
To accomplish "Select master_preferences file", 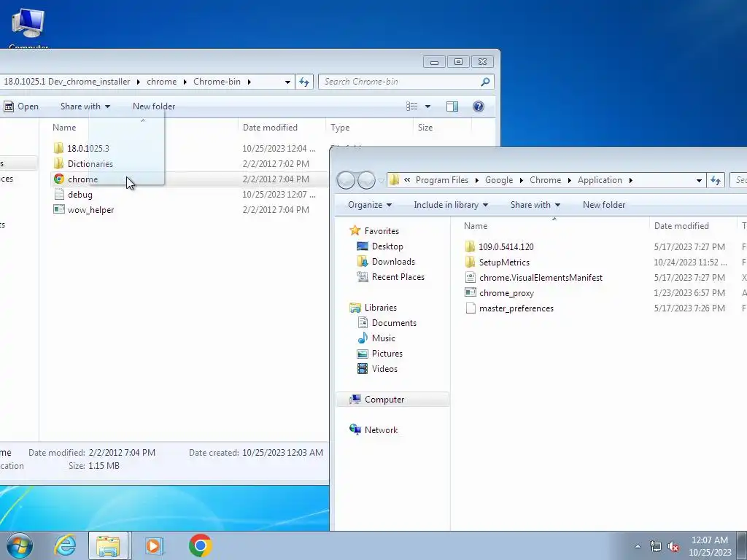I will point(516,308).
